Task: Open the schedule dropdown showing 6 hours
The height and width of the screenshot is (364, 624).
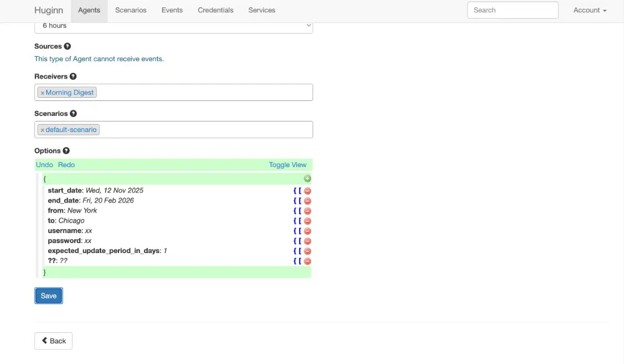Action: click(173, 26)
